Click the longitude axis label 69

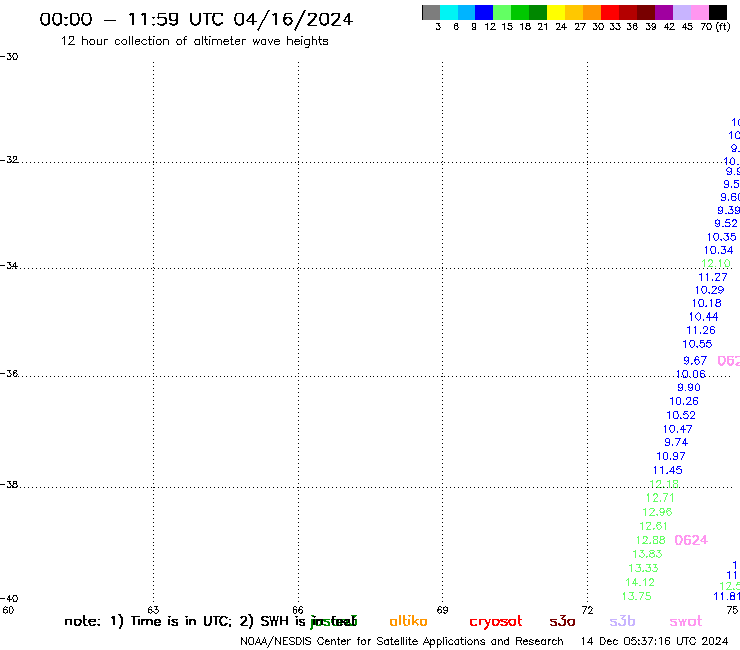(x=442, y=610)
